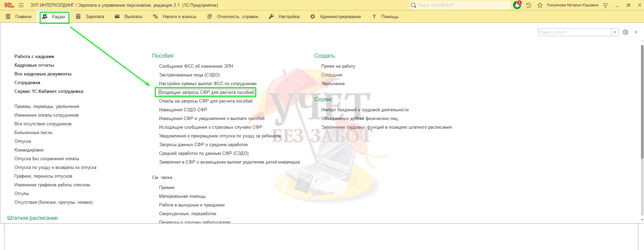Create a new Сотрудник under Создать
Screen dimensions: 644x250
coord(332,75)
